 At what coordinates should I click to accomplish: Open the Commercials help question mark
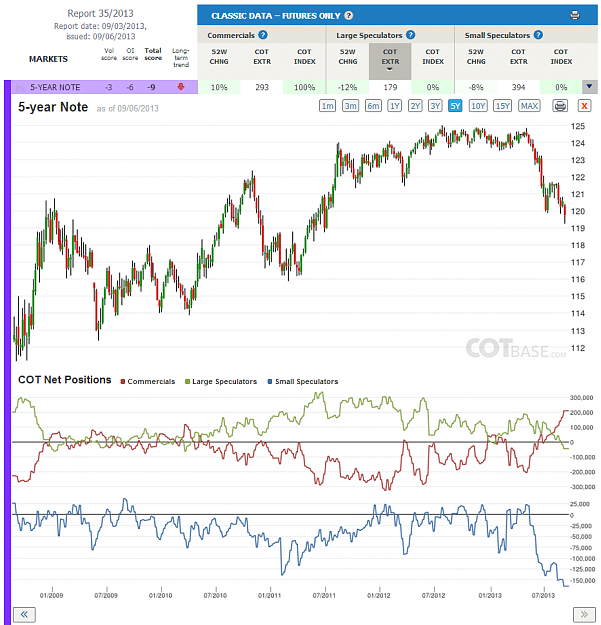point(263,35)
